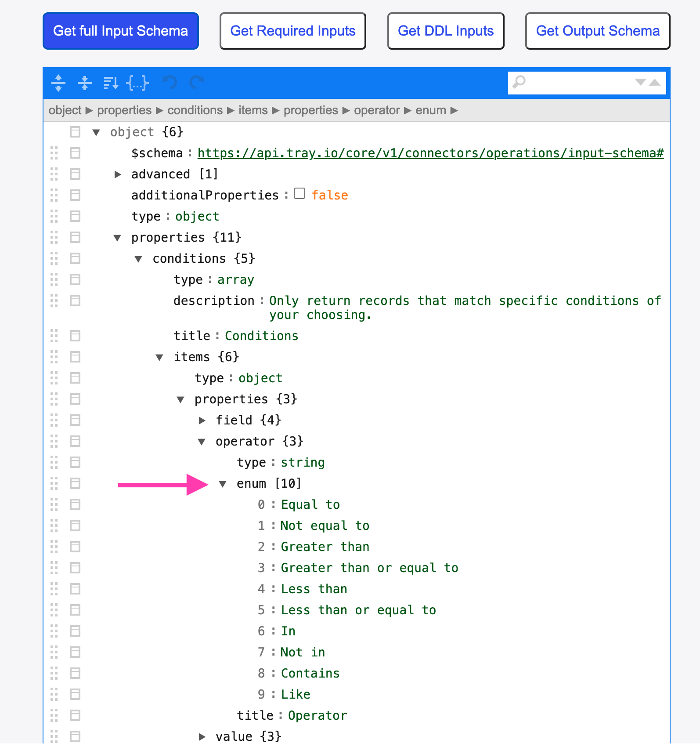
Task: Click drag handle of properties {11} row
Action: [x=54, y=237]
